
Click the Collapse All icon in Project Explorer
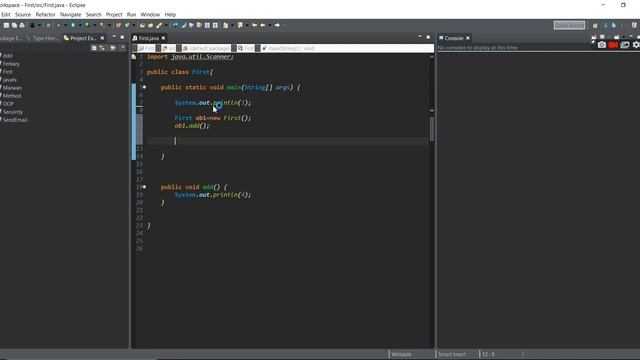click(x=94, y=48)
